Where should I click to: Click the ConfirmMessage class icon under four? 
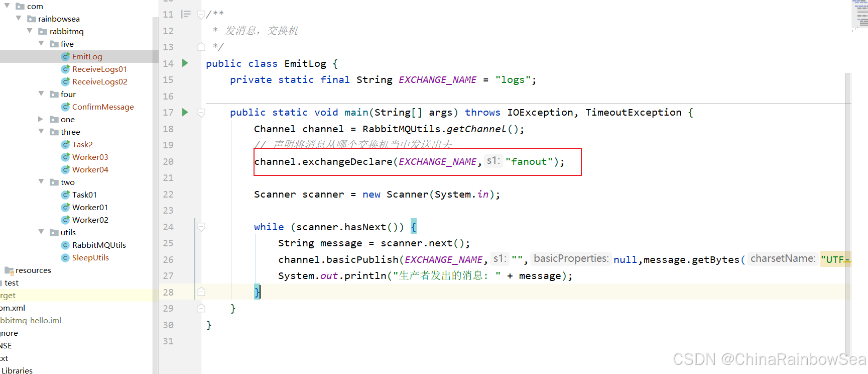(65, 107)
